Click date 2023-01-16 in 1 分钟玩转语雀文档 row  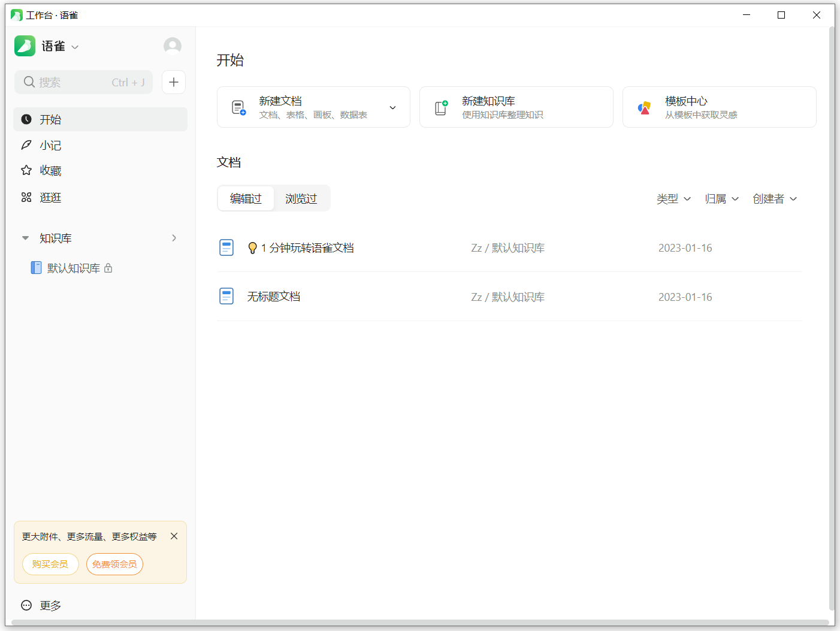(x=685, y=248)
